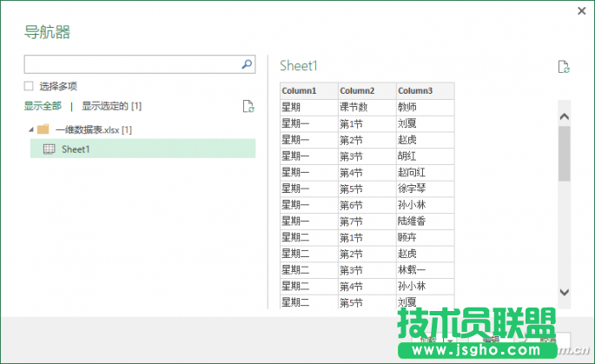Click the folder icon of 一维数据表.xlsx

[x=43, y=129]
